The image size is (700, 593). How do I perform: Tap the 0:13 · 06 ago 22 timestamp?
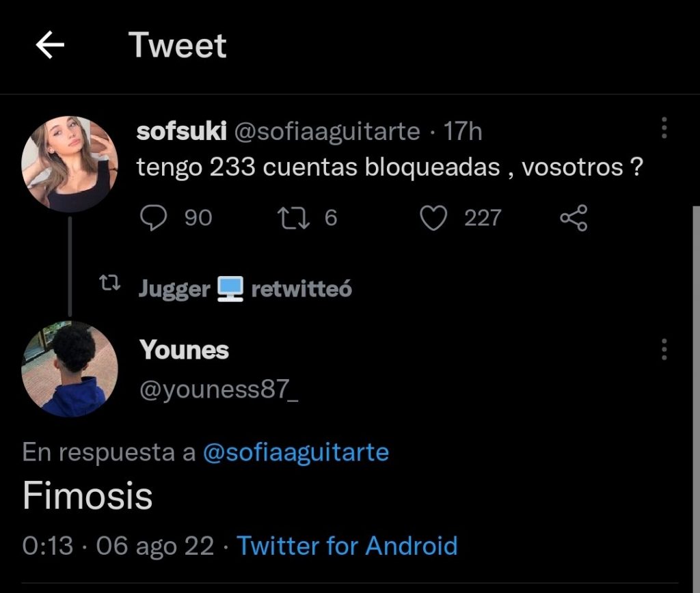coord(118,546)
